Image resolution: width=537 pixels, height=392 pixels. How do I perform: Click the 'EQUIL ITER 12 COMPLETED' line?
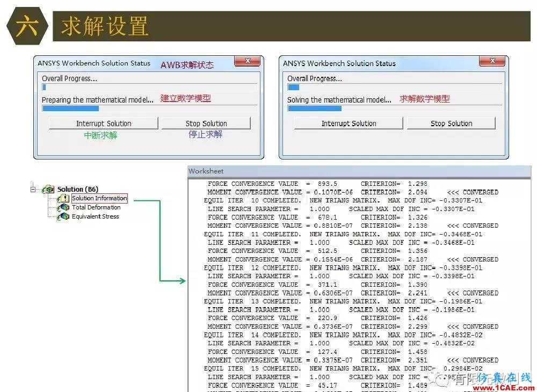point(343,268)
